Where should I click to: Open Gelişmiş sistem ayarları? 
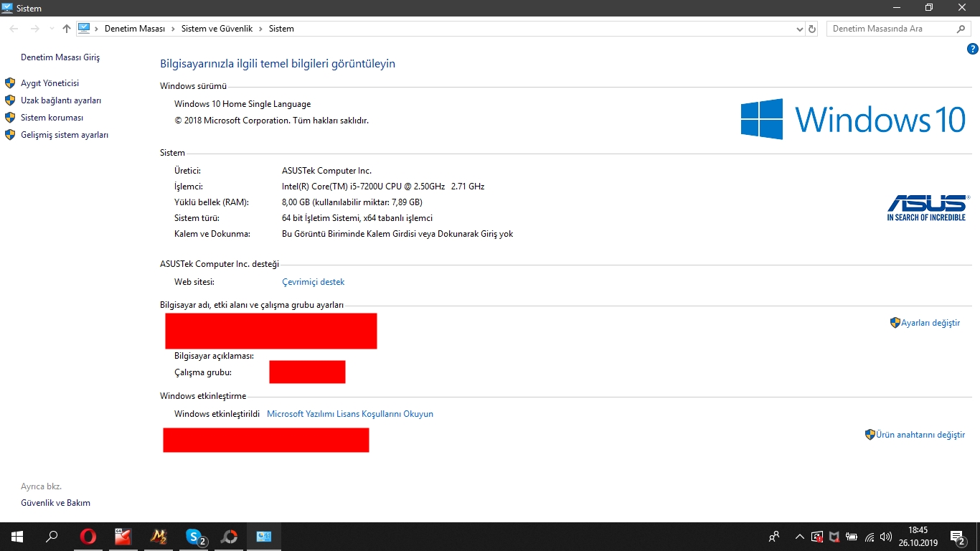(65, 135)
